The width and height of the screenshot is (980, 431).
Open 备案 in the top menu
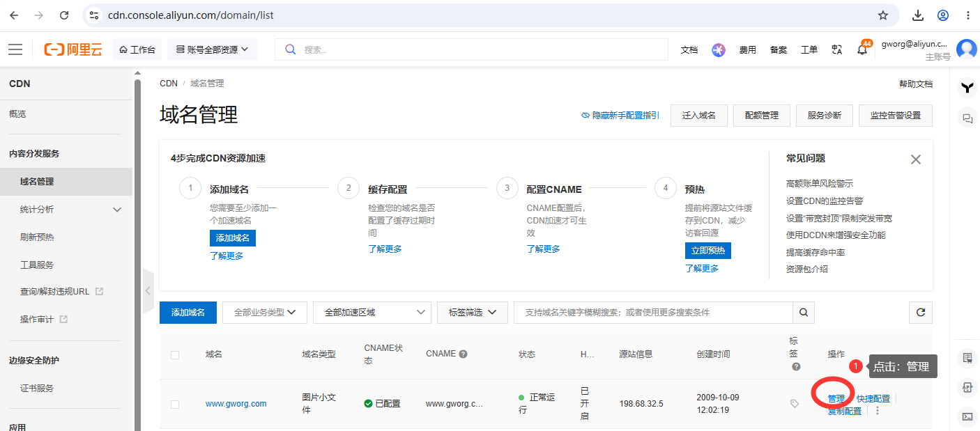tap(779, 50)
